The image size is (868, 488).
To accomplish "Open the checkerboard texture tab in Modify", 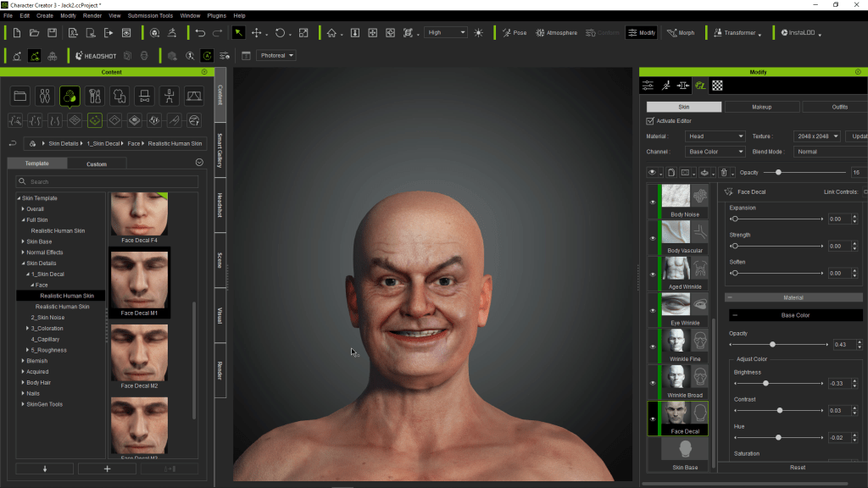I will [717, 86].
